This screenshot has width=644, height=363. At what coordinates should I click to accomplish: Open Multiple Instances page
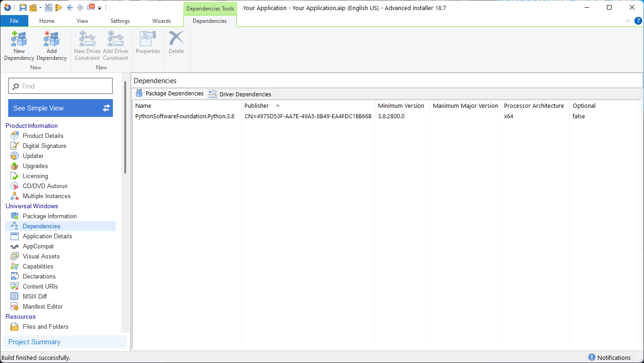47,196
